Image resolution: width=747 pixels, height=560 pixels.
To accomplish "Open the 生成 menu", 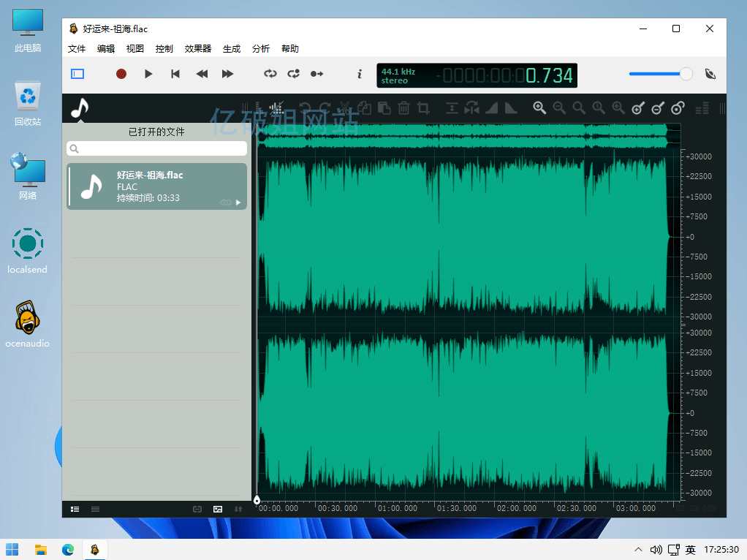I will point(231,49).
